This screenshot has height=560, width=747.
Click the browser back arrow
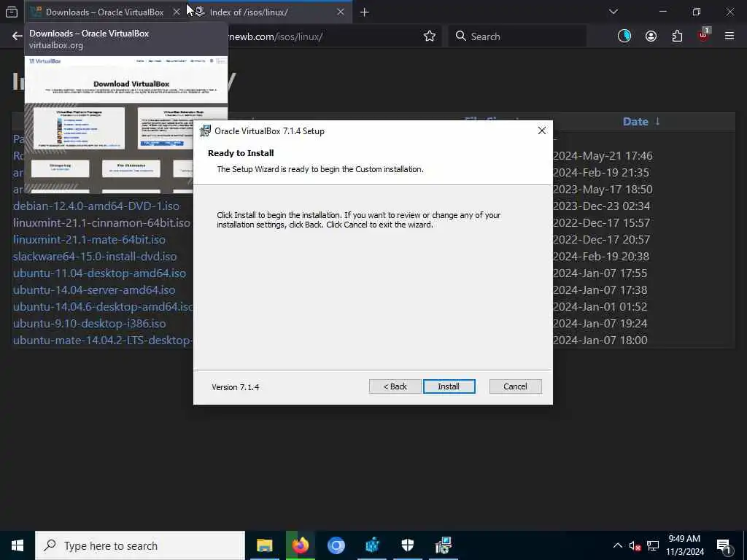pos(18,36)
